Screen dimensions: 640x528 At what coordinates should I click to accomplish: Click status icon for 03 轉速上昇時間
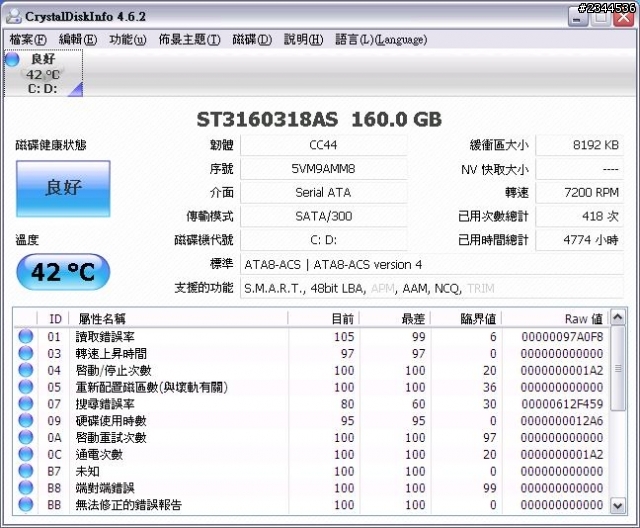26,353
